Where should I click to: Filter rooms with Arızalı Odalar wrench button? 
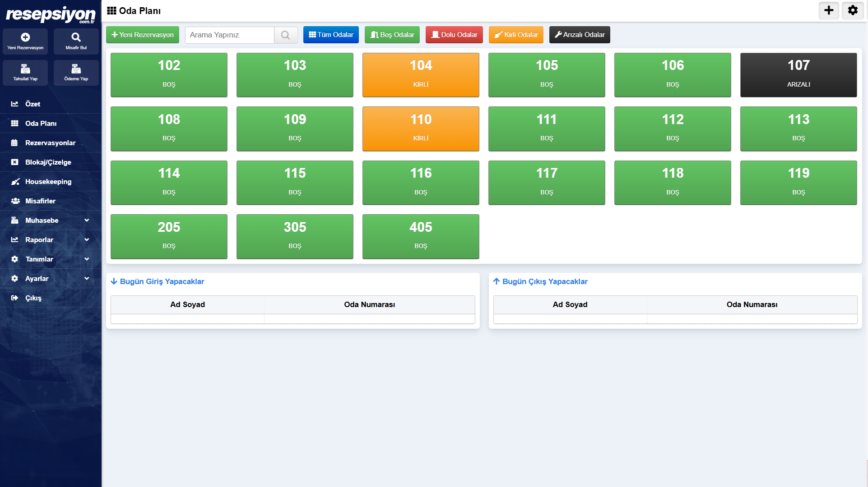click(x=580, y=35)
